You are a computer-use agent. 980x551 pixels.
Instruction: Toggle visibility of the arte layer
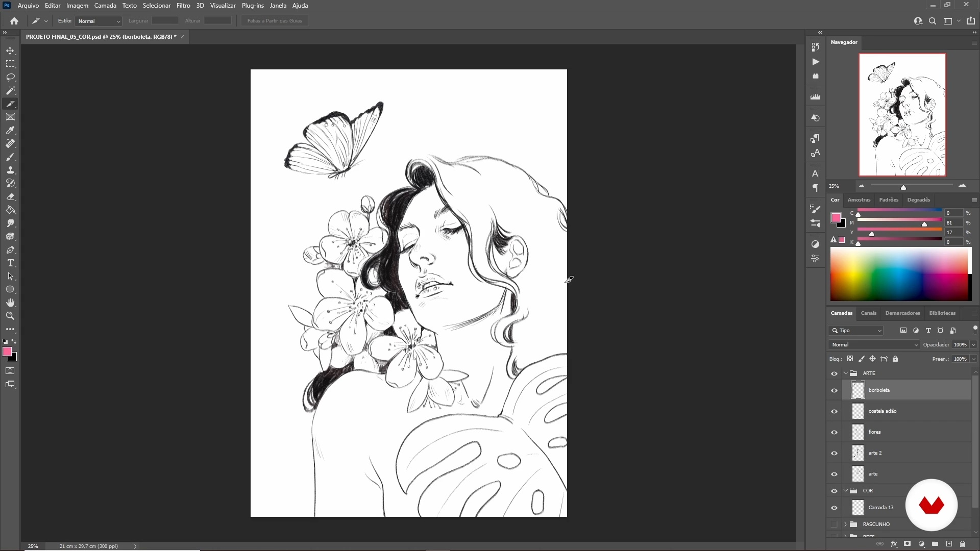pyautogui.click(x=834, y=474)
